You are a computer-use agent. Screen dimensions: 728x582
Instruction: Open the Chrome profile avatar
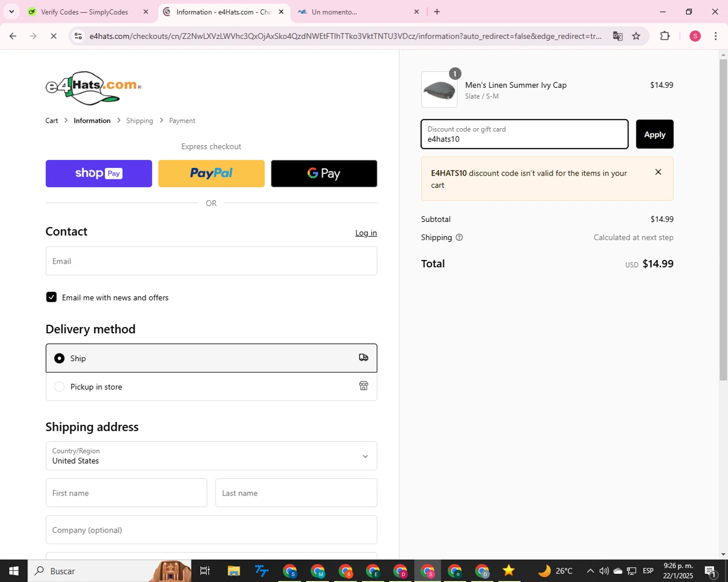pos(695,36)
